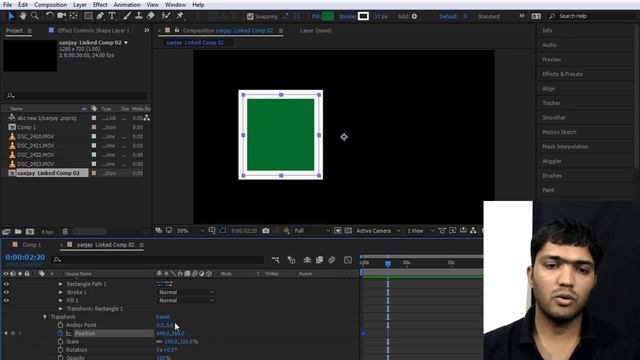Screen dimensions: 640x360
Task: Open the Align panel
Action: [548, 89]
